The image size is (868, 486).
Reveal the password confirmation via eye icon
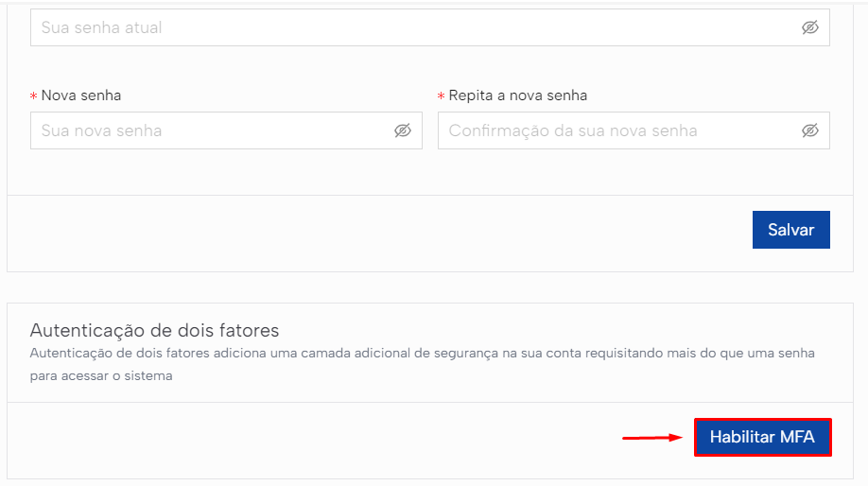point(810,130)
